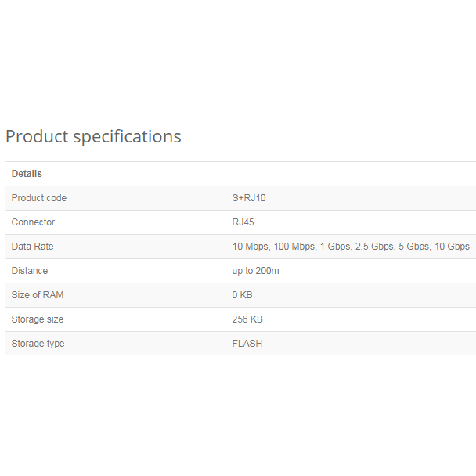Select the FLASH storage type value
The image size is (476, 476).
(x=247, y=344)
